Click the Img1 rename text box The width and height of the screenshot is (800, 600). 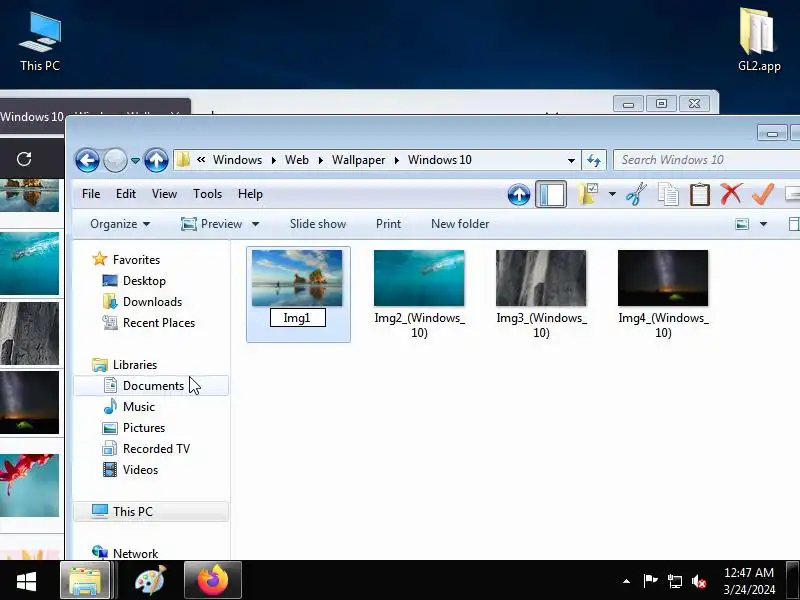297,318
